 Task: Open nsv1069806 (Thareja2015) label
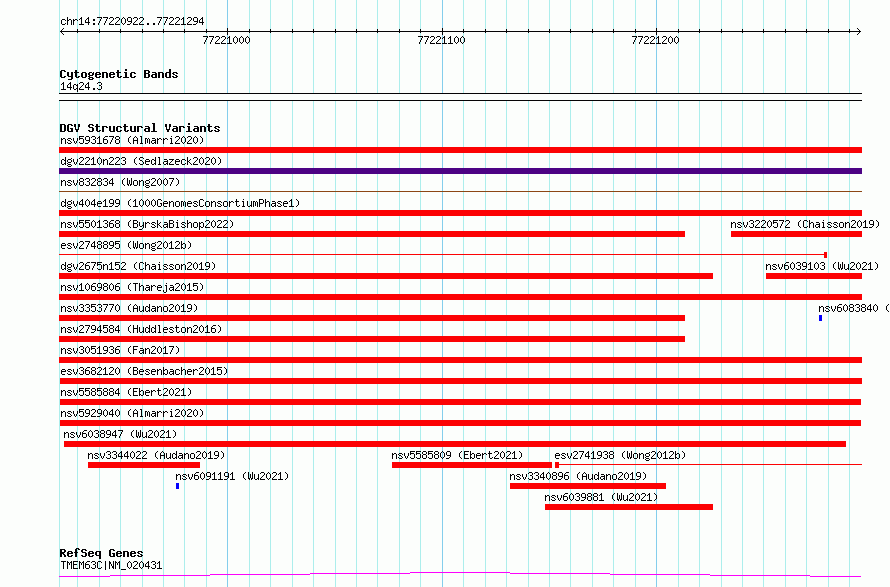point(132,287)
